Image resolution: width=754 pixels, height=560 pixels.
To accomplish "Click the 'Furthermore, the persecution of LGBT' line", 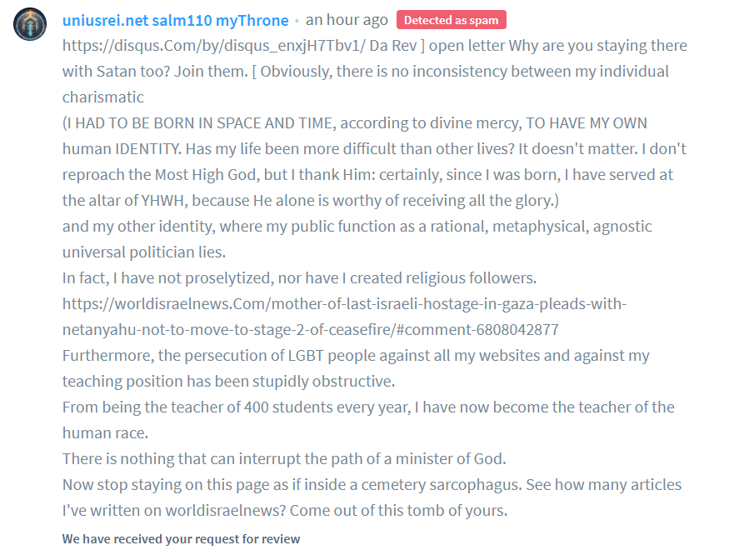I will click(356, 356).
